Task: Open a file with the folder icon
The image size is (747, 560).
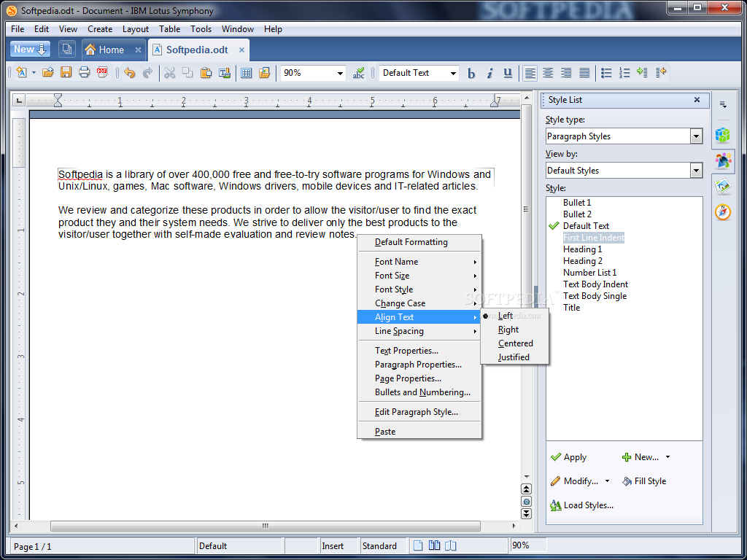Action: pyautogui.click(x=47, y=73)
